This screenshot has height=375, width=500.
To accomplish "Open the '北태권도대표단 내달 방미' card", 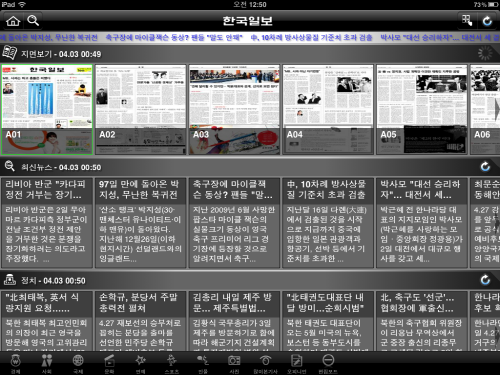I will click(328, 321).
